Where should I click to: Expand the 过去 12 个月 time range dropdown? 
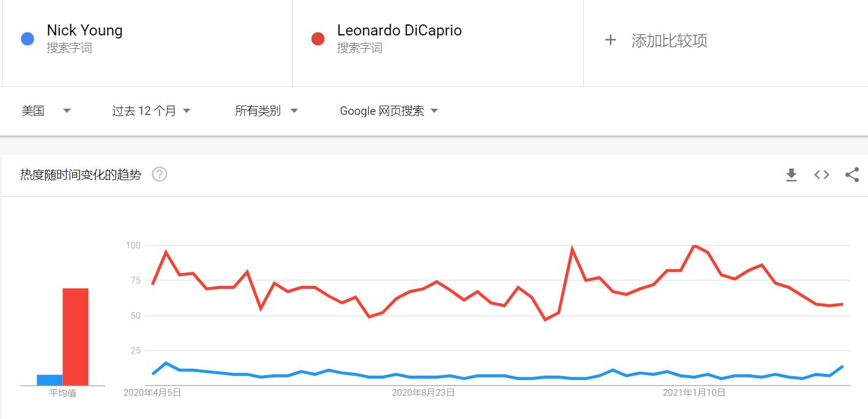pyautogui.click(x=151, y=111)
